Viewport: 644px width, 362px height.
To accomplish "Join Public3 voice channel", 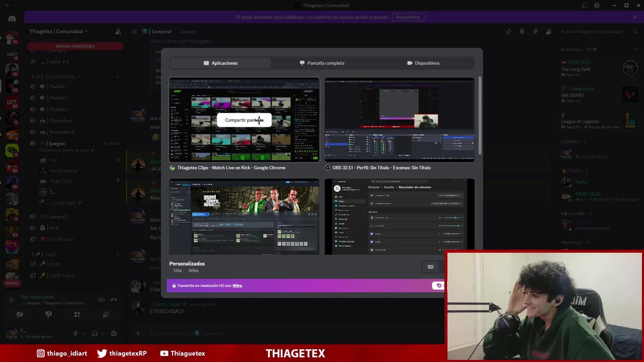I will pos(74,109).
